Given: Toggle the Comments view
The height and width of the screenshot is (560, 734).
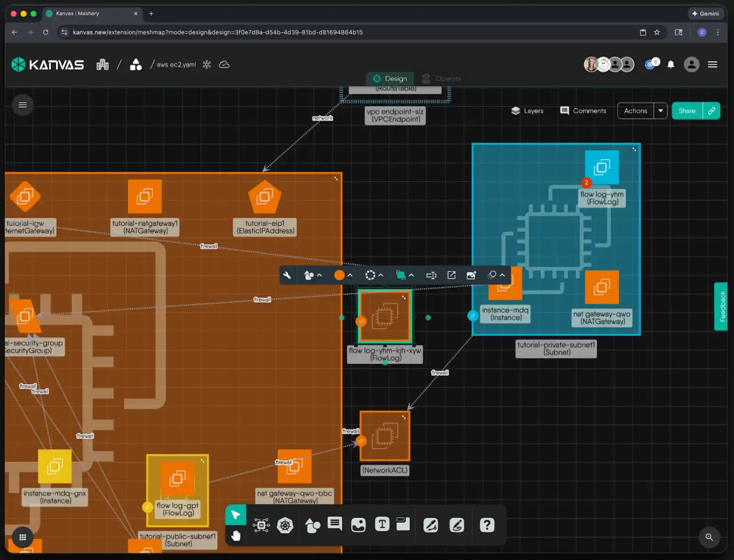Looking at the screenshot, I should click(583, 111).
